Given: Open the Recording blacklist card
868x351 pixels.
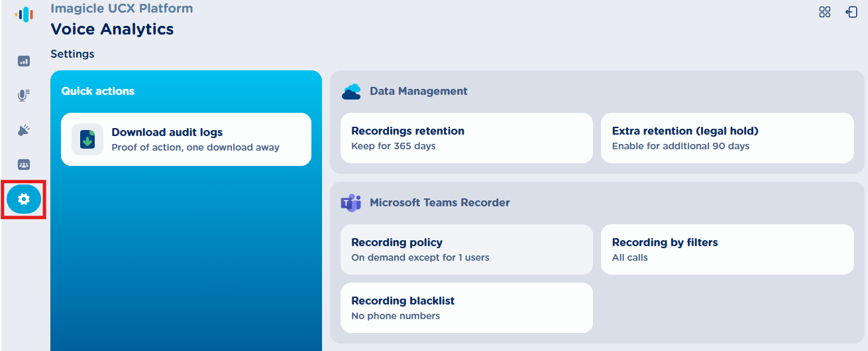Looking at the screenshot, I should 466,308.
